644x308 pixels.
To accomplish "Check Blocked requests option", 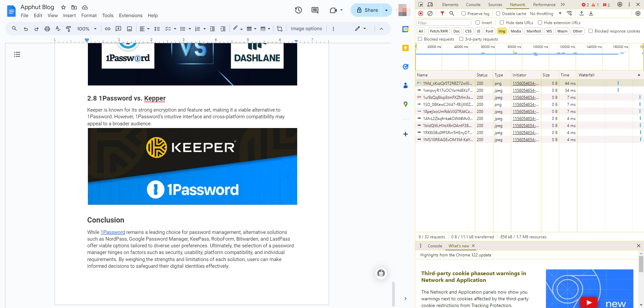I will [x=420, y=39].
